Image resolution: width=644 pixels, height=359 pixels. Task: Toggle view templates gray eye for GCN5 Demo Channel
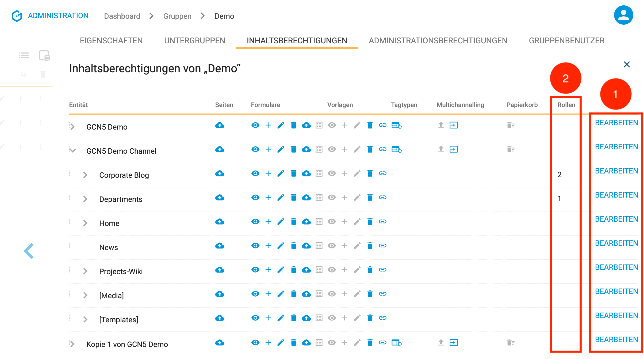pyautogui.click(x=332, y=149)
